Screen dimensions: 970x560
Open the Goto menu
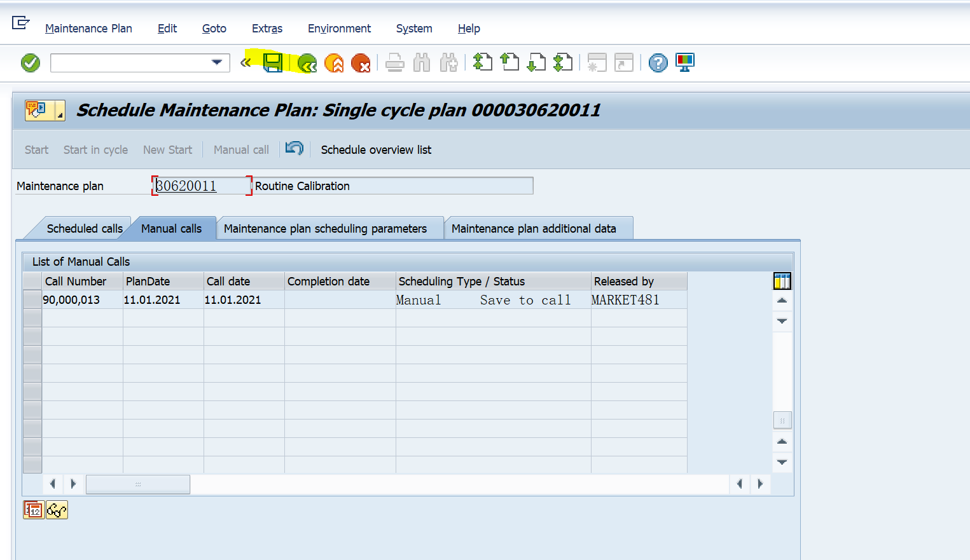pos(214,29)
